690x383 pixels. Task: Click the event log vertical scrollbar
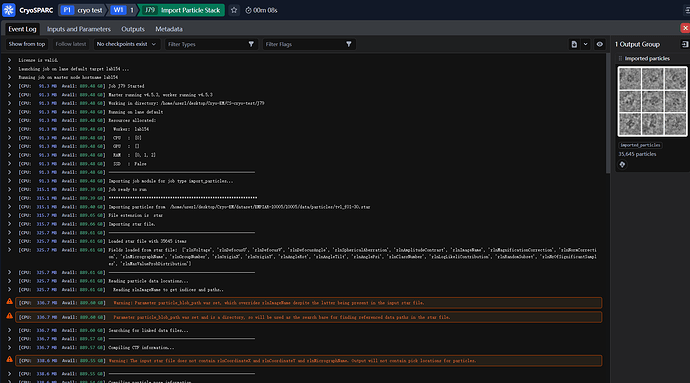coord(608,114)
